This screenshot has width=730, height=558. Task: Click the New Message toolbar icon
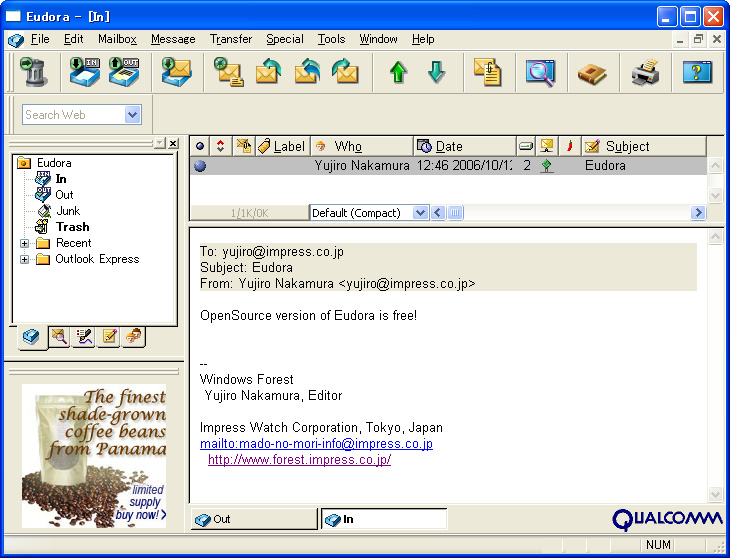coord(229,72)
